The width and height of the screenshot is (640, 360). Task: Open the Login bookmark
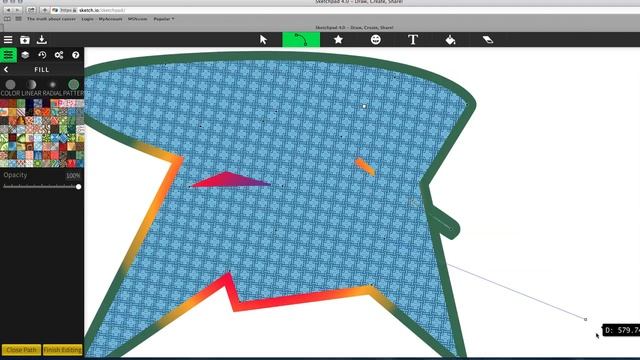(x=87, y=19)
